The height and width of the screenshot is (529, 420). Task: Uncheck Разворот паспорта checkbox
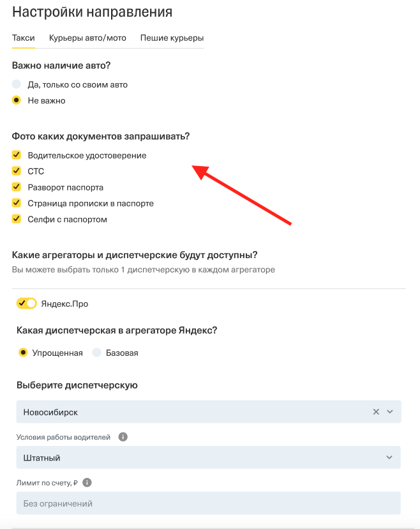tap(17, 187)
